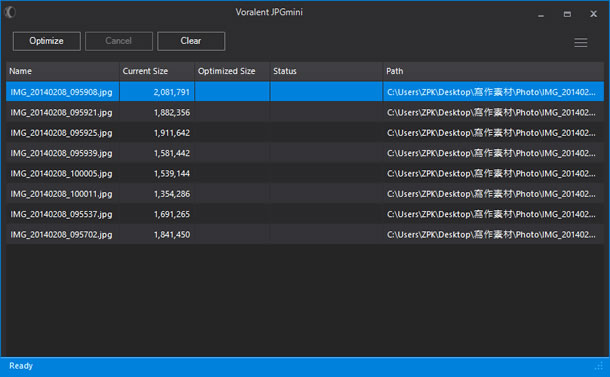610x377 pixels.
Task: Click the size value 1,841,450
Action: (172, 234)
